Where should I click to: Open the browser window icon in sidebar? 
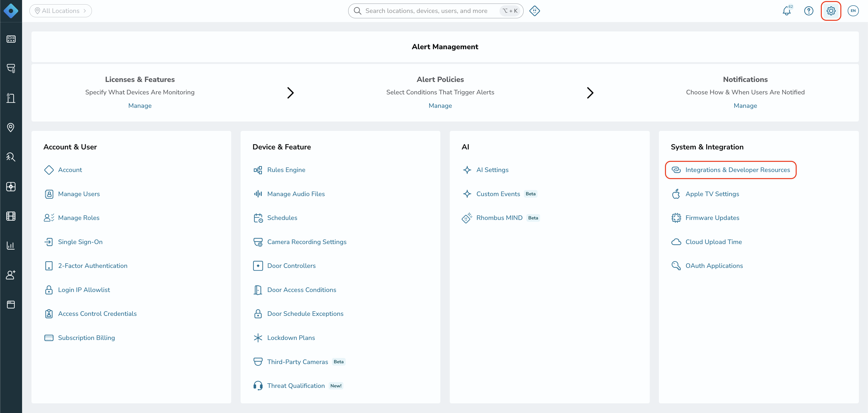[11, 304]
